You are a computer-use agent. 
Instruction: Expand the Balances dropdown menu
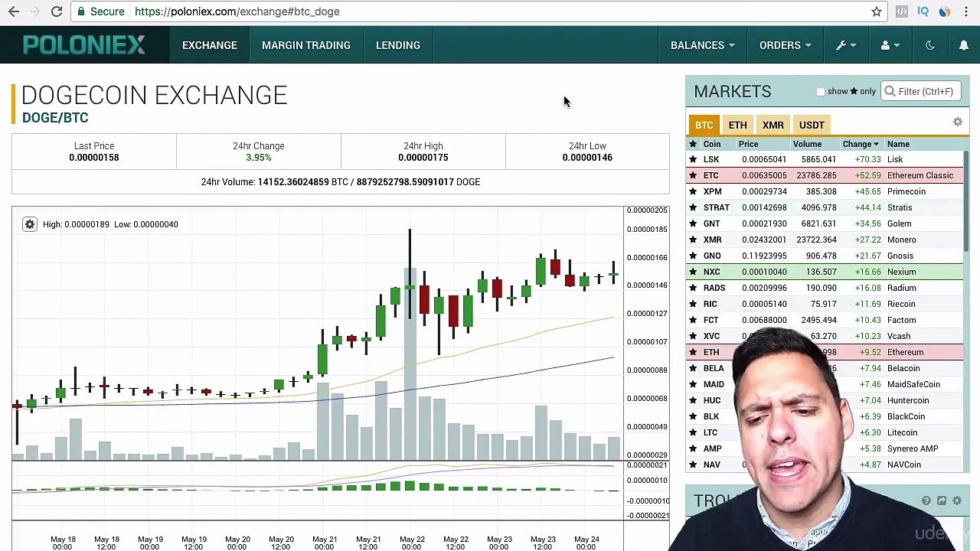click(x=702, y=45)
